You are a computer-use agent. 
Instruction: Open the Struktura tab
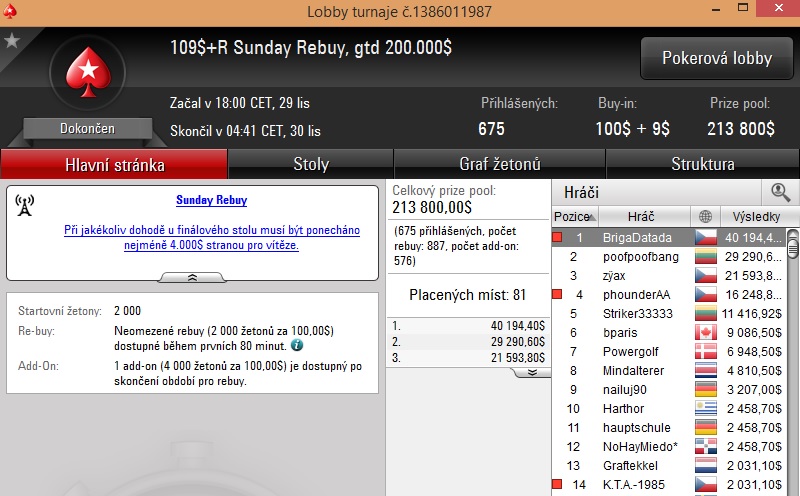(x=703, y=164)
